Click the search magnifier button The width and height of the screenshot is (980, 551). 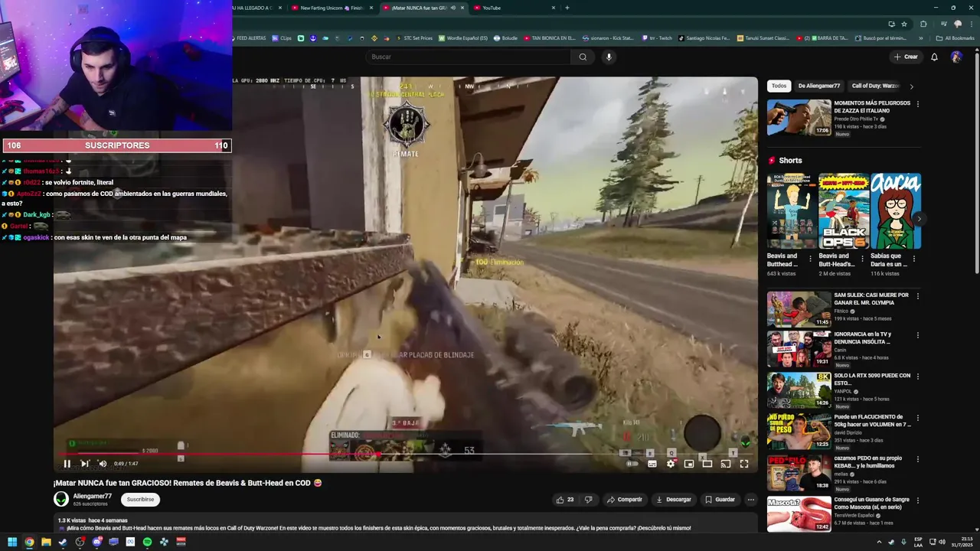click(x=583, y=57)
